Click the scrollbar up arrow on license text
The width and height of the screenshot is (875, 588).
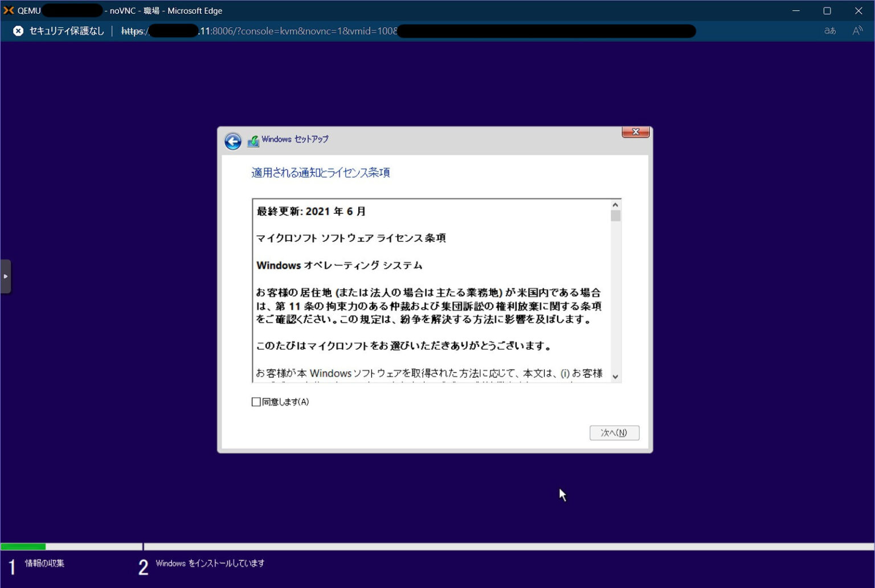[615, 203]
